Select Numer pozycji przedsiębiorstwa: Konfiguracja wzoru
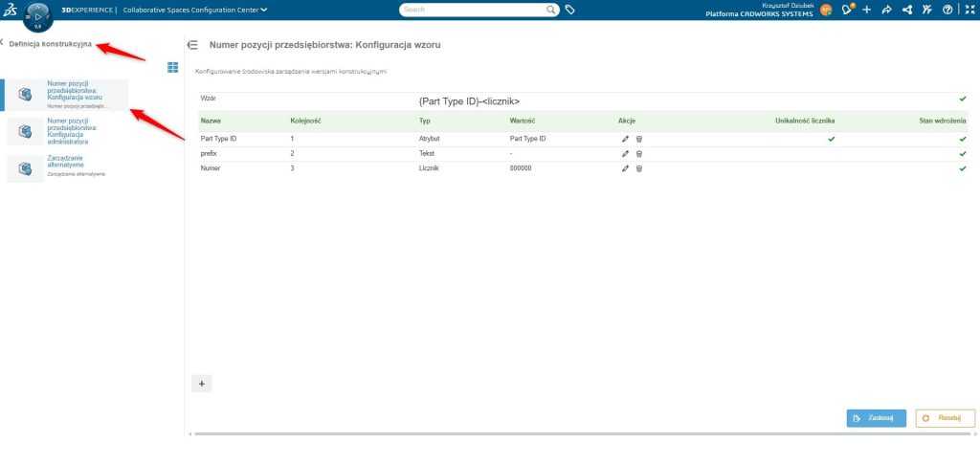 [66, 95]
